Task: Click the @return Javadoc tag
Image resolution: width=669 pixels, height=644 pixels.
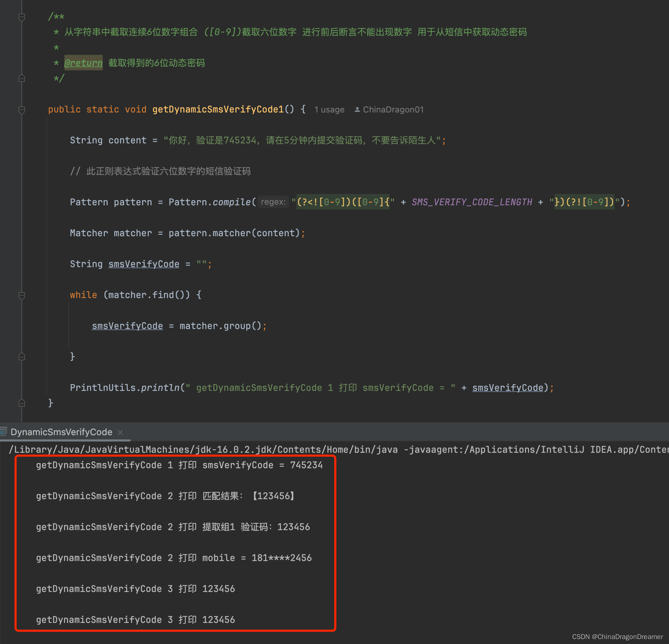Action: click(x=83, y=63)
